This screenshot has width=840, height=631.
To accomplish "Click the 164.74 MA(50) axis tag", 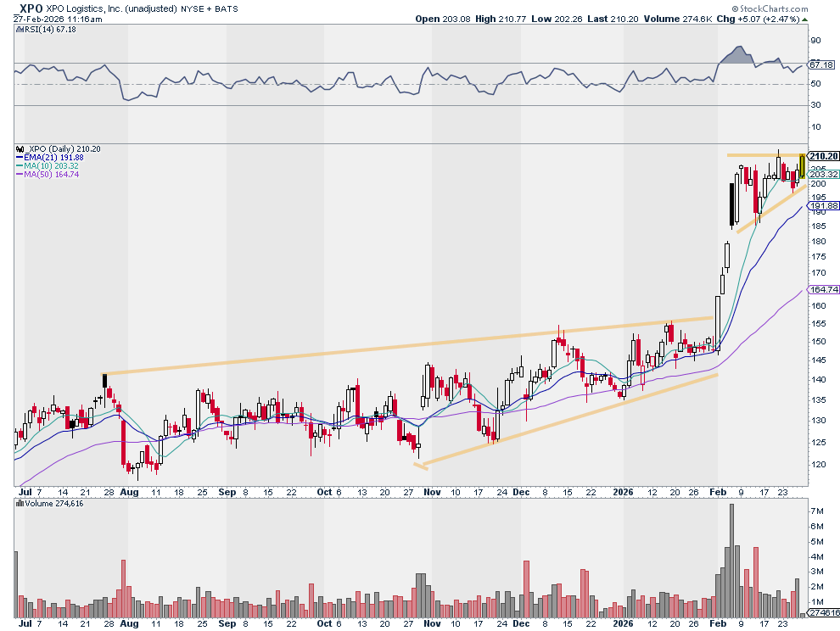I will (x=824, y=289).
